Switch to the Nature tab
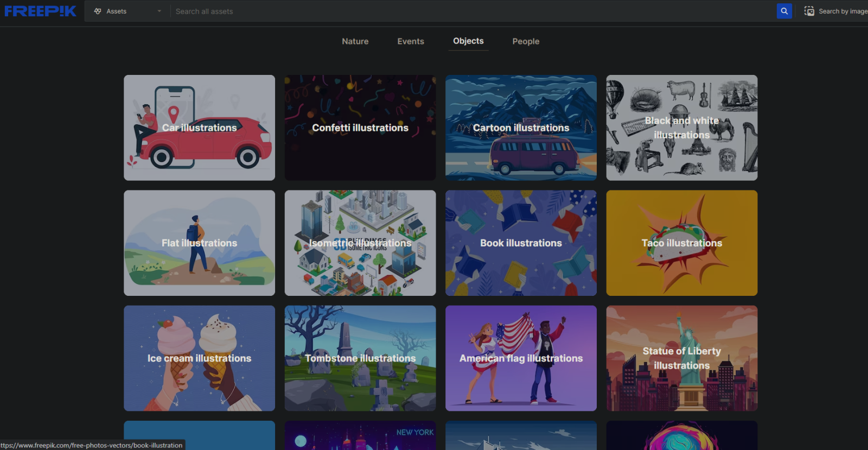This screenshot has height=450, width=868. pyautogui.click(x=355, y=41)
